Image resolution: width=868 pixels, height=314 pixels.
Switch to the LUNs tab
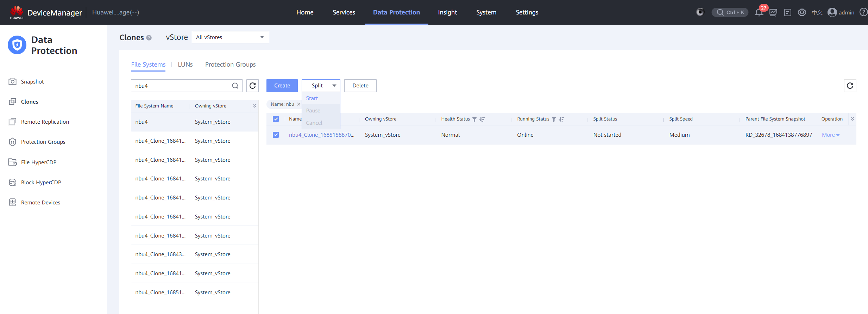[x=185, y=64]
